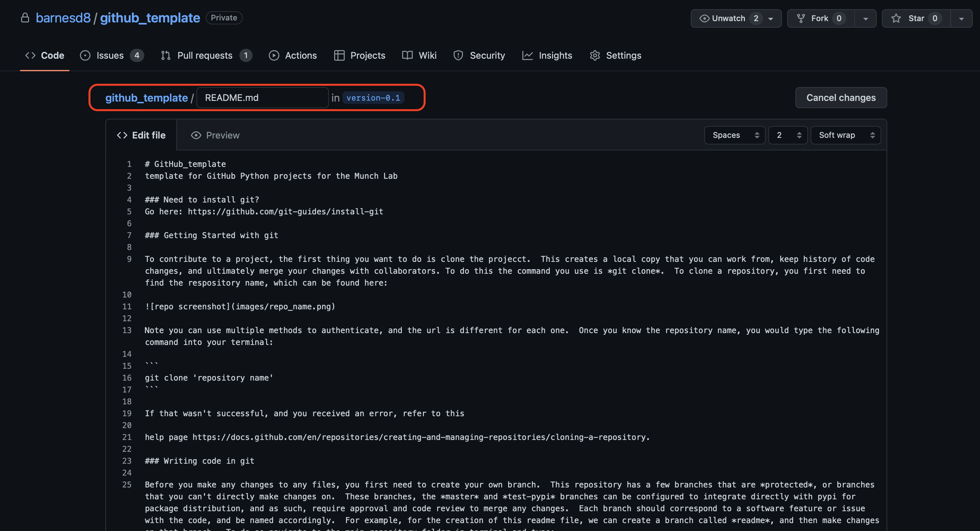Click the Pull requests branch icon
Viewport: 980px width, 531px height.
pos(165,55)
